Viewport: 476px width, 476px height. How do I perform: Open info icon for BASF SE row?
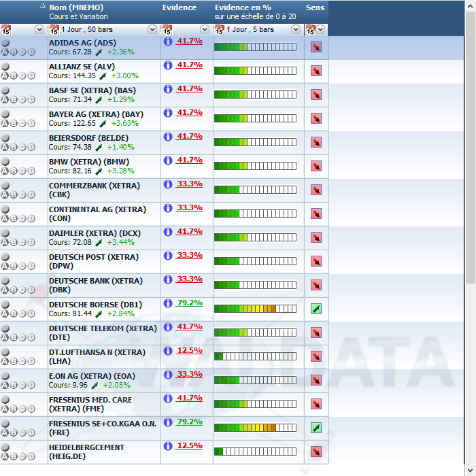(168, 89)
